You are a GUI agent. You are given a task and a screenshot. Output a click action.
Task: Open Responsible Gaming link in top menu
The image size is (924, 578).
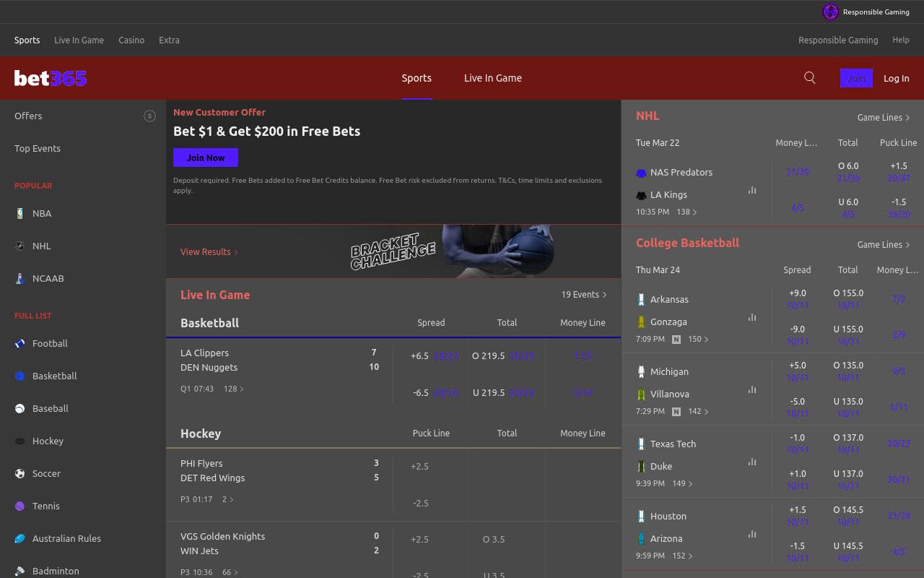pos(838,40)
